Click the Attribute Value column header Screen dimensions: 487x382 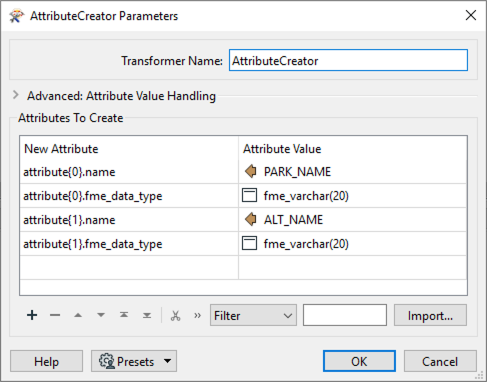tap(353, 148)
